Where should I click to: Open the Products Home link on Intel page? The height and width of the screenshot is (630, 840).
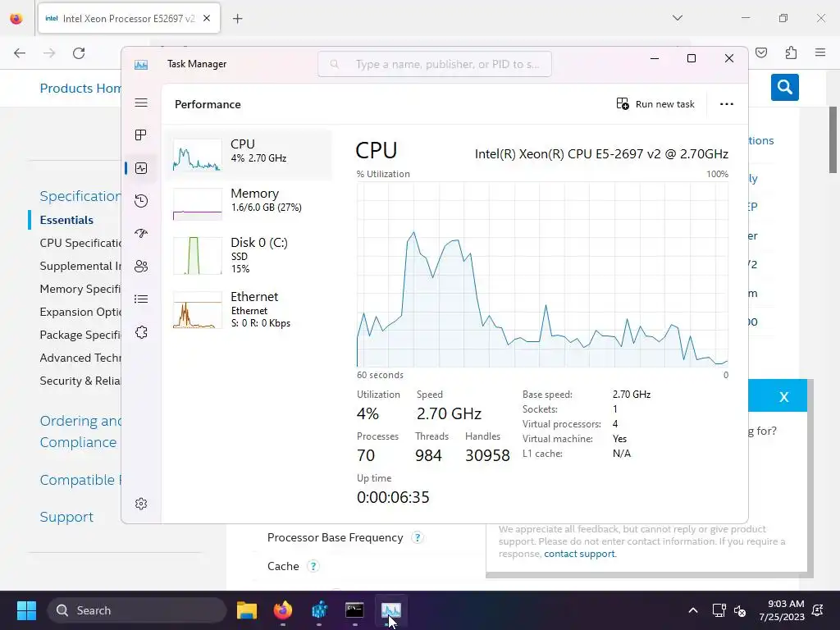(x=80, y=89)
